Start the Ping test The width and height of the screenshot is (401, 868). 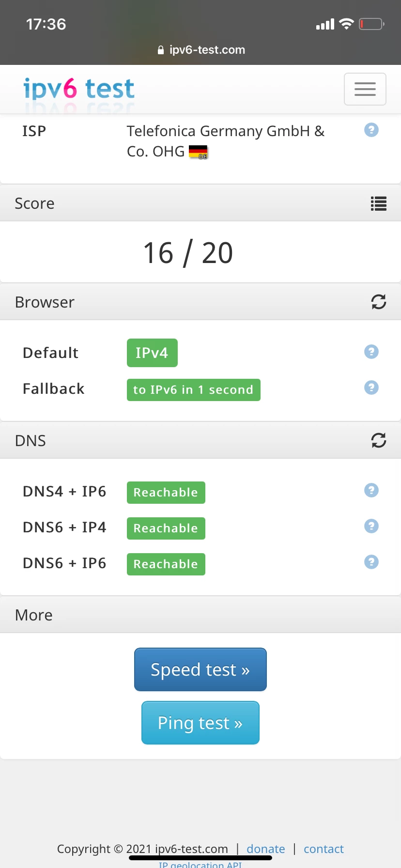tap(200, 723)
